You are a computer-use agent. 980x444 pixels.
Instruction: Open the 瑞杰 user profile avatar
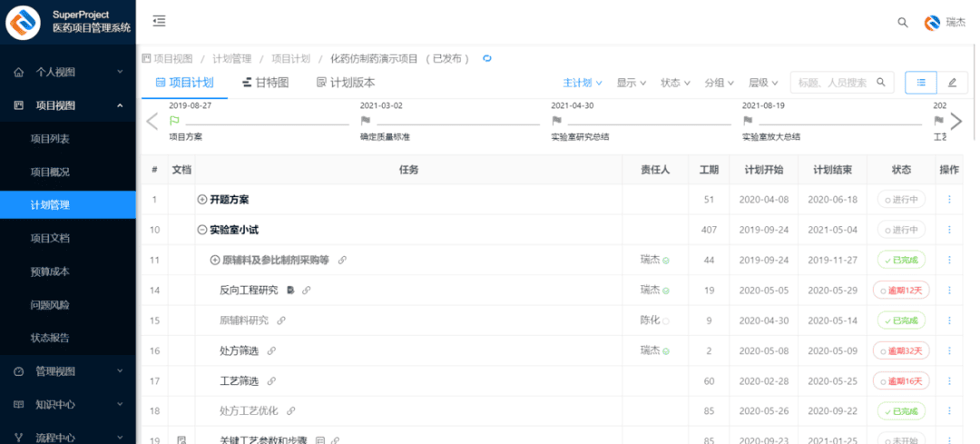coord(933,23)
